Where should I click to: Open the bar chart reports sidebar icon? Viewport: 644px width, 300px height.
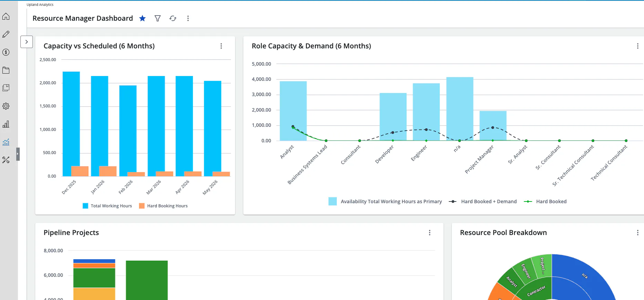(6, 124)
